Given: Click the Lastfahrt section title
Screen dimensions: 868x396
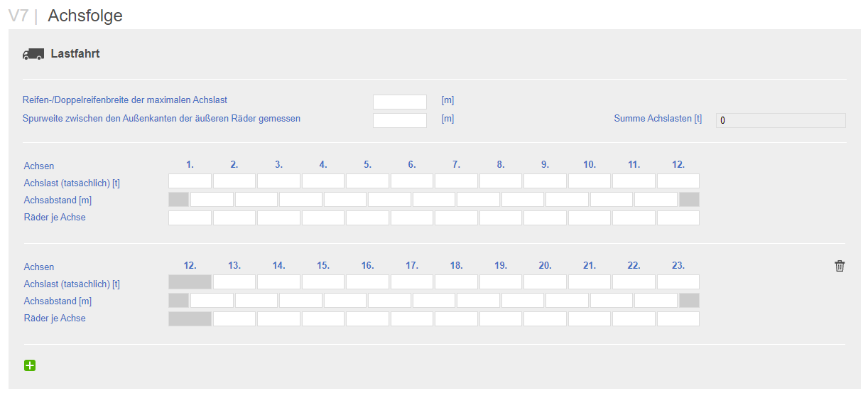Looking at the screenshot, I should 75,53.
